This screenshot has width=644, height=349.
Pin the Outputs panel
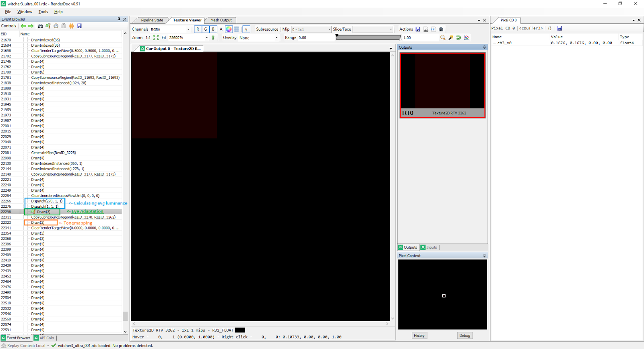485,47
